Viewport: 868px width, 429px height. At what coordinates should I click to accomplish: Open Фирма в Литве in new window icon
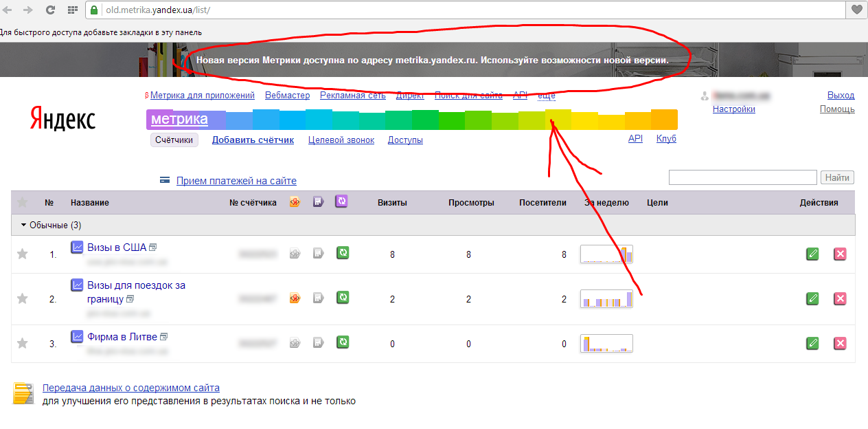coord(164,337)
